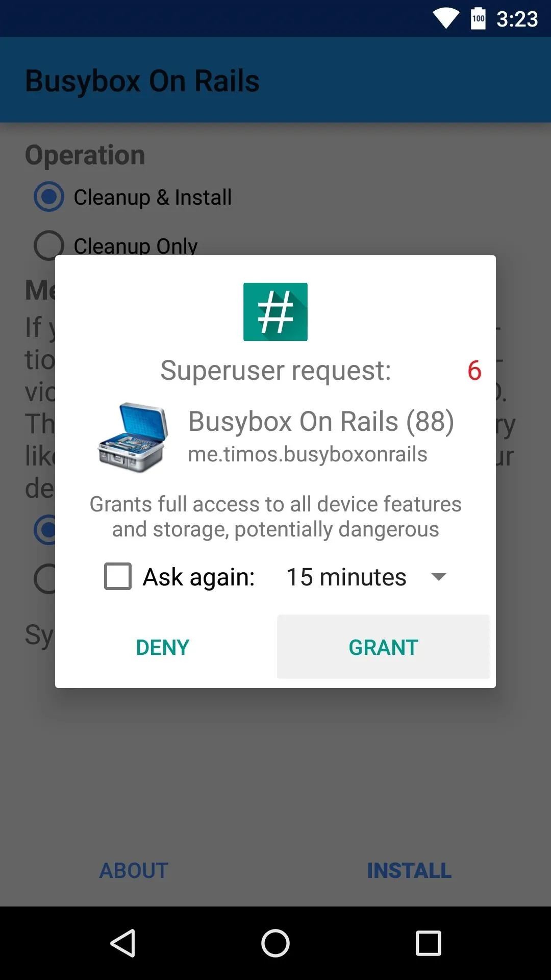The width and height of the screenshot is (551, 980).
Task: Tap the Android back navigation button
Action: tap(123, 943)
